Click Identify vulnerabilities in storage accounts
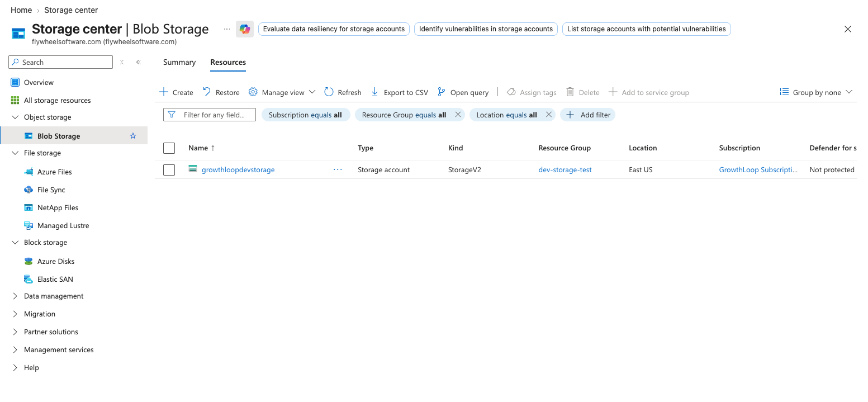The width and height of the screenshot is (868, 402). [x=486, y=29]
